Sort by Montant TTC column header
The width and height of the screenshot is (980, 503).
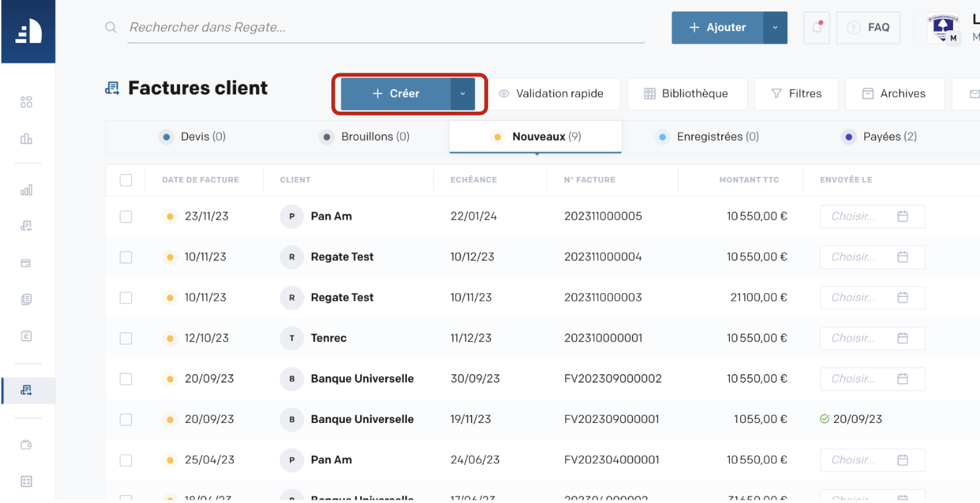coord(749,180)
